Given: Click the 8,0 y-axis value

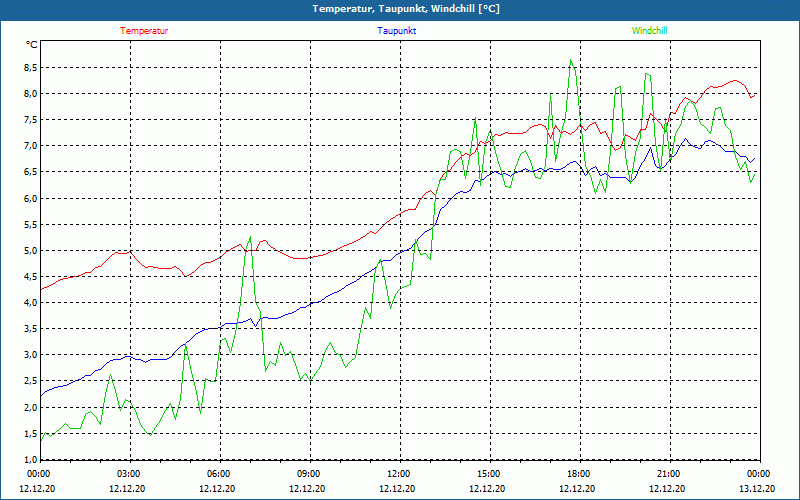Looking at the screenshot, I should (x=31, y=93).
